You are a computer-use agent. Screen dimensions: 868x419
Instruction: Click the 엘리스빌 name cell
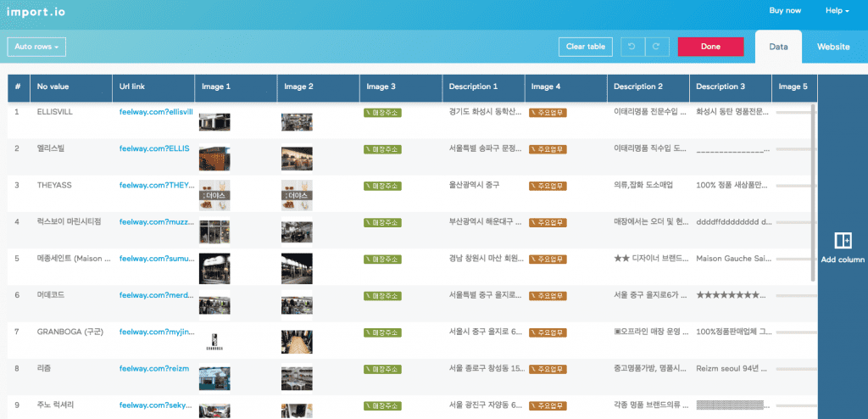(50, 148)
